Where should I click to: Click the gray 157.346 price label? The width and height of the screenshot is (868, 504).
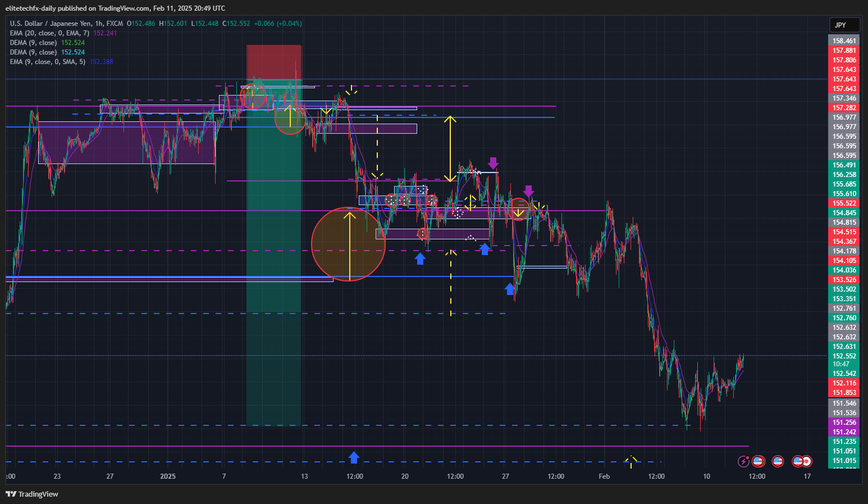844,98
